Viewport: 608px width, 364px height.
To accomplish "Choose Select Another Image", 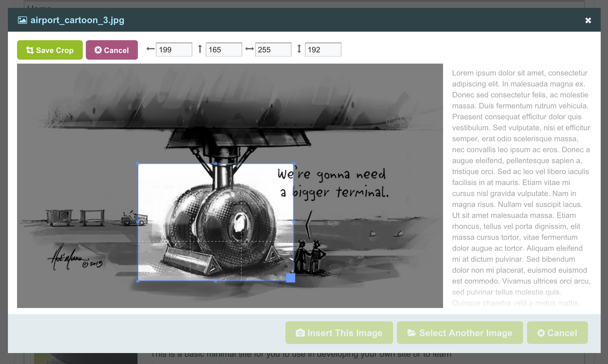I will [460, 333].
